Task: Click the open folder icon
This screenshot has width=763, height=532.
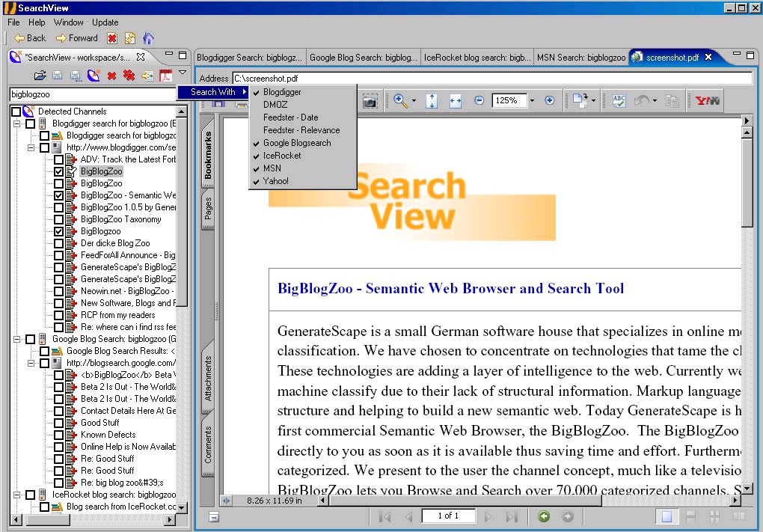Action: click(40, 76)
